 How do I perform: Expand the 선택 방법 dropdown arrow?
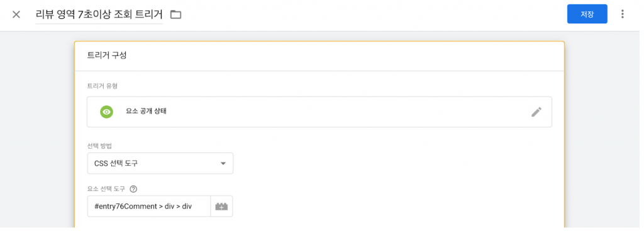pos(223,163)
